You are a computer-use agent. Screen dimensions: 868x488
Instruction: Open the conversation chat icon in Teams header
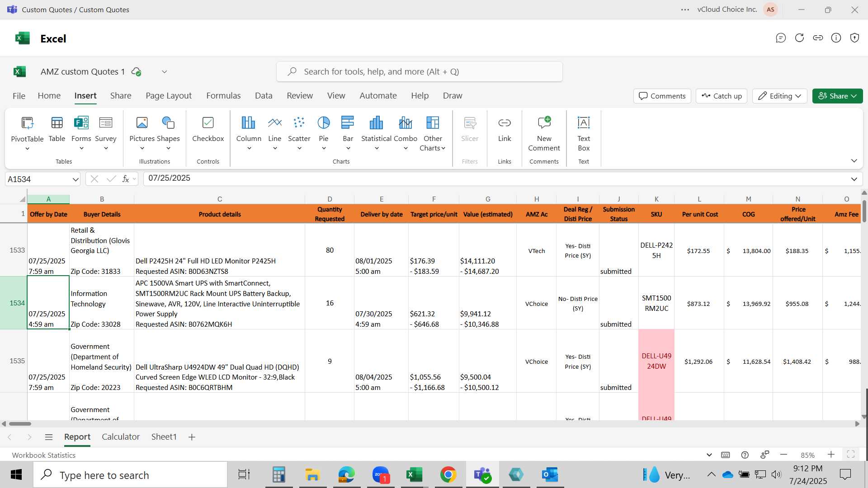pos(781,38)
